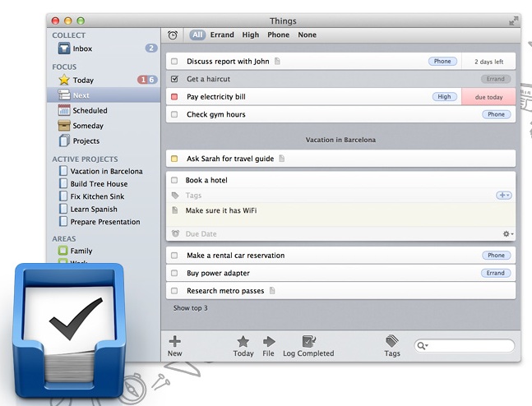Click Phone tag on rental car reservation
Screen dimensions: 532x406
497,255
